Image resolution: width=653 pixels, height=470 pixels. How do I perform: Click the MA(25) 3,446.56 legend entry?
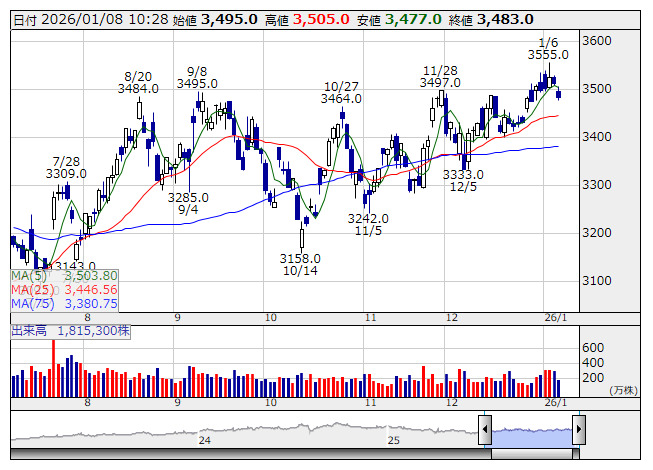coord(65,290)
